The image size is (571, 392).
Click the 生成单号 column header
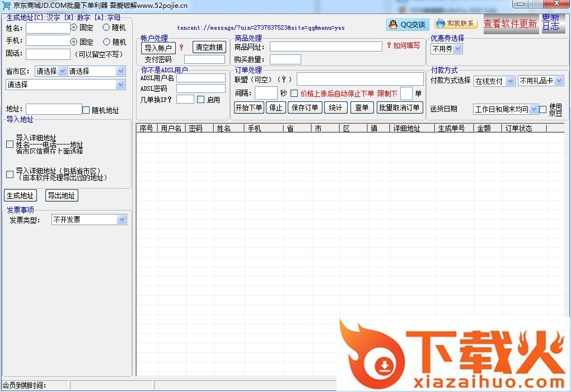click(454, 128)
